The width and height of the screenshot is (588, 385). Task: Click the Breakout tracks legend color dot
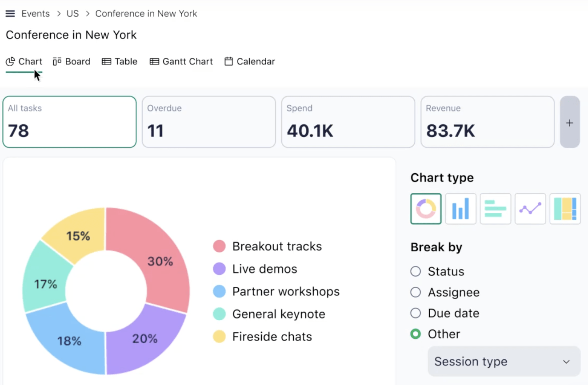(x=219, y=246)
